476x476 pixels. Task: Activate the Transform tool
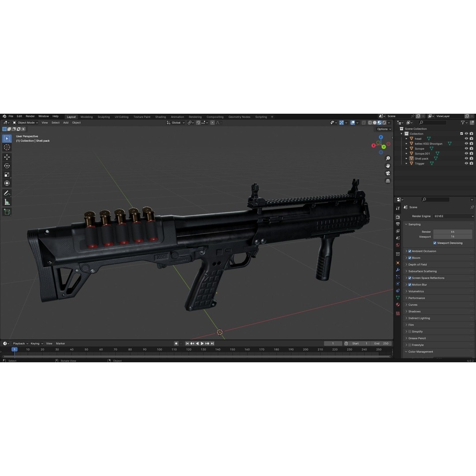7,183
